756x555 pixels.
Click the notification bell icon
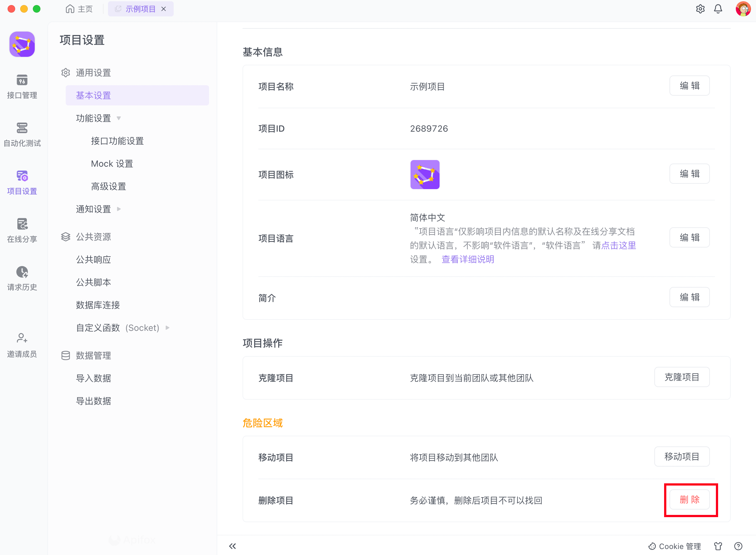718,9
